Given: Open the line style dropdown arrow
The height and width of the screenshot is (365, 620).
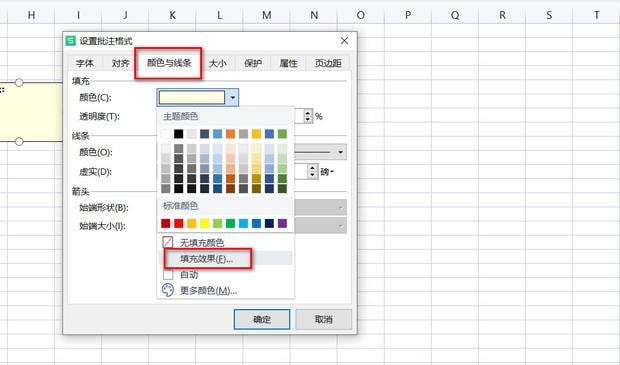Looking at the screenshot, I should [340, 152].
